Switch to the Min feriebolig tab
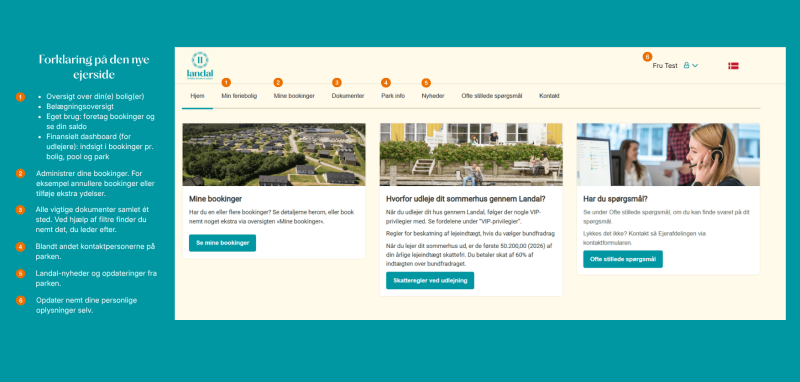 pos(239,96)
